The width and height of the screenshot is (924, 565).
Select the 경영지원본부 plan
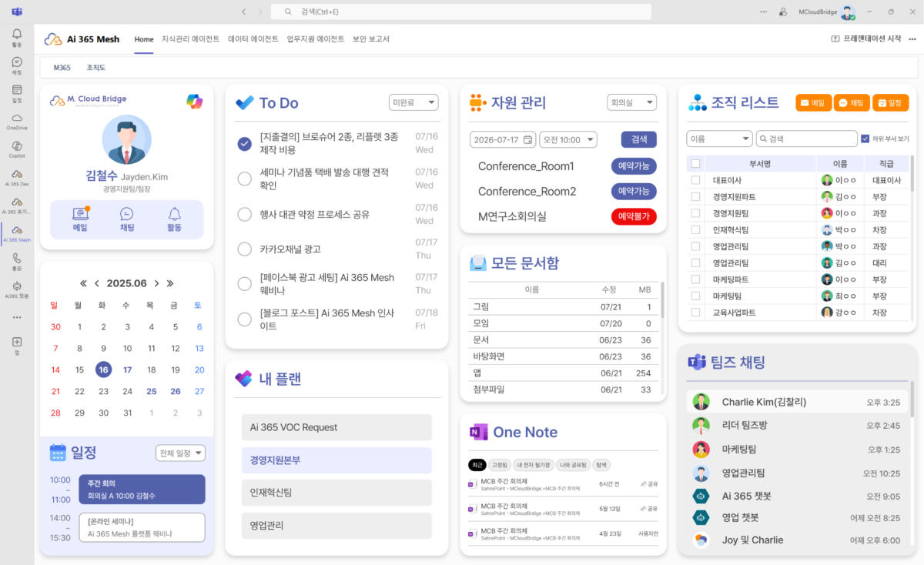[x=336, y=460]
